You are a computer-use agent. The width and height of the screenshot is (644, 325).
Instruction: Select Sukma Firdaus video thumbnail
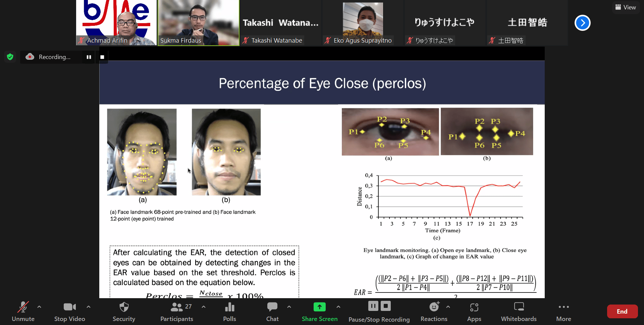tap(198, 22)
